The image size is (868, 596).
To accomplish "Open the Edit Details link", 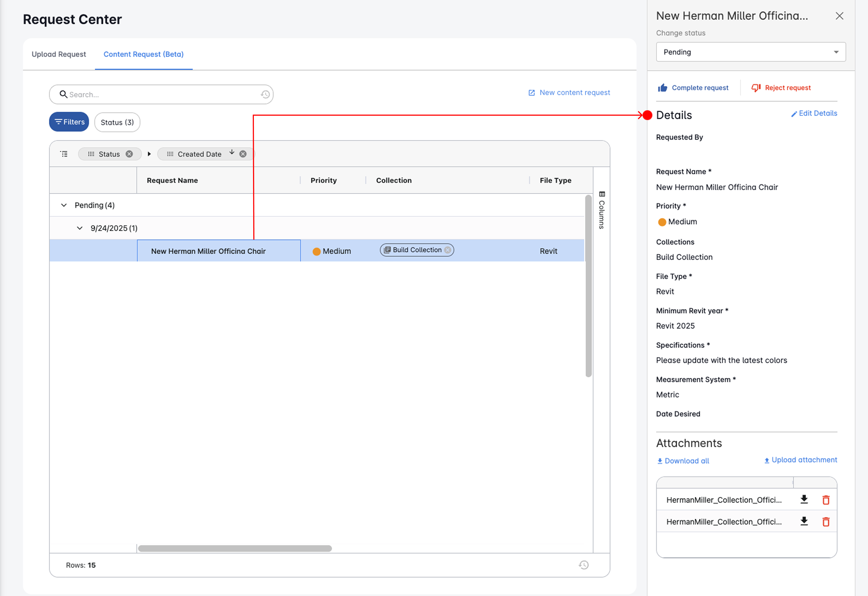I will tap(814, 114).
